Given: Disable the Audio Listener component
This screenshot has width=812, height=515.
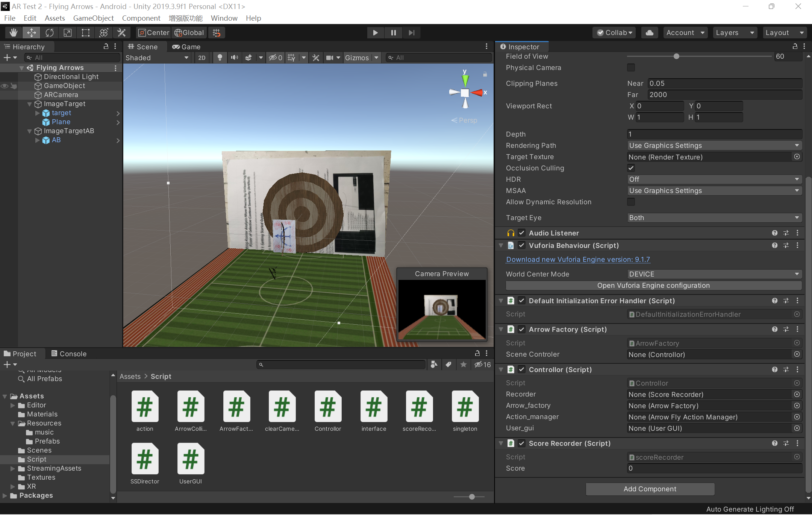Looking at the screenshot, I should coord(521,233).
